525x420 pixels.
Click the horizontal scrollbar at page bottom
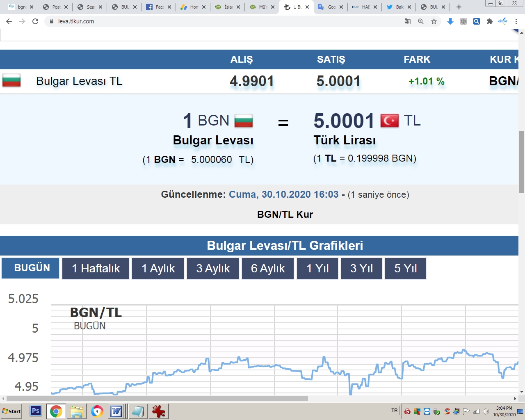pos(156,399)
